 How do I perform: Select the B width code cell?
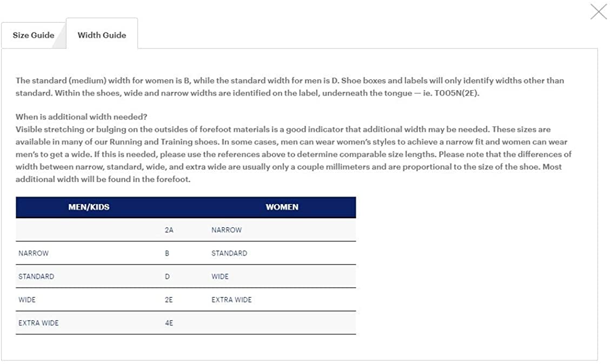167,253
